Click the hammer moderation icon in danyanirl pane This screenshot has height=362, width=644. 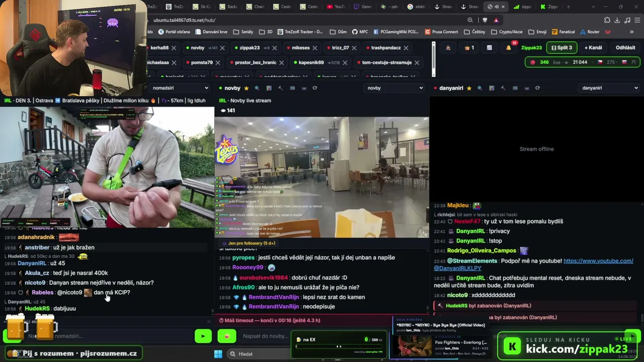[503, 88]
